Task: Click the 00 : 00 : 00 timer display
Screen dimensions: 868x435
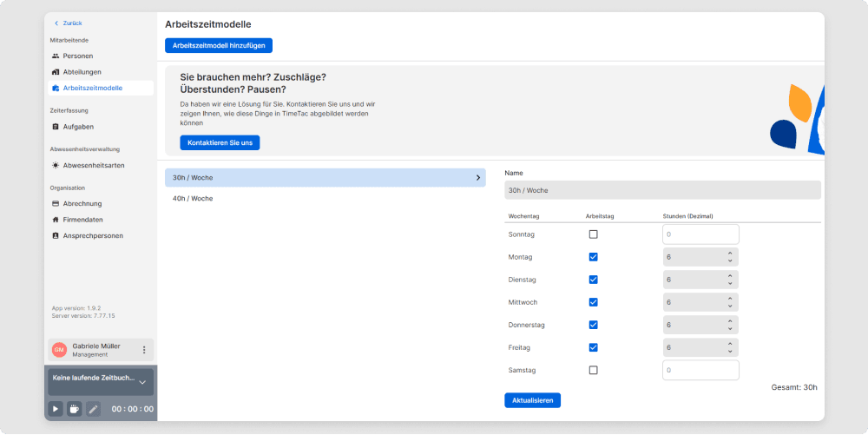Action: [133, 410]
